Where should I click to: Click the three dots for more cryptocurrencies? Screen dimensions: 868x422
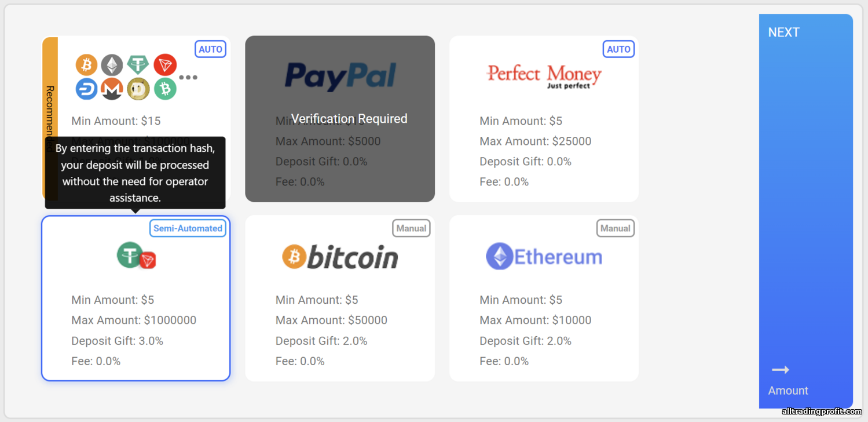tap(188, 77)
